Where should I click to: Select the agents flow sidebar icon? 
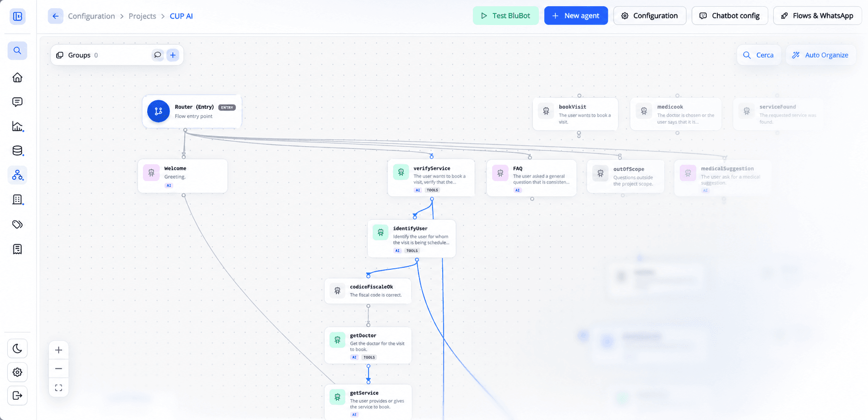tap(17, 175)
